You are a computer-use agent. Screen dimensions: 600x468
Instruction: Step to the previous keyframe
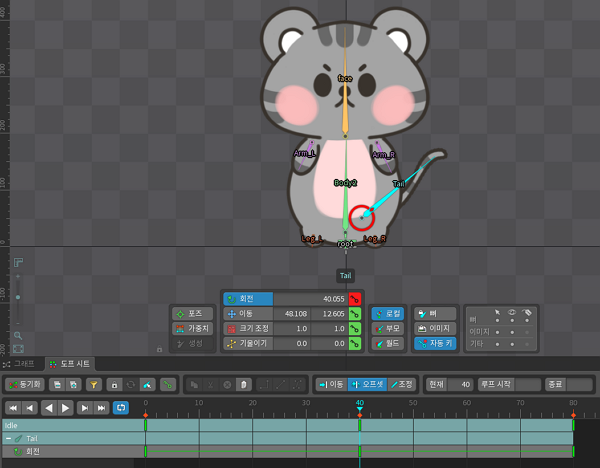pos(30,408)
